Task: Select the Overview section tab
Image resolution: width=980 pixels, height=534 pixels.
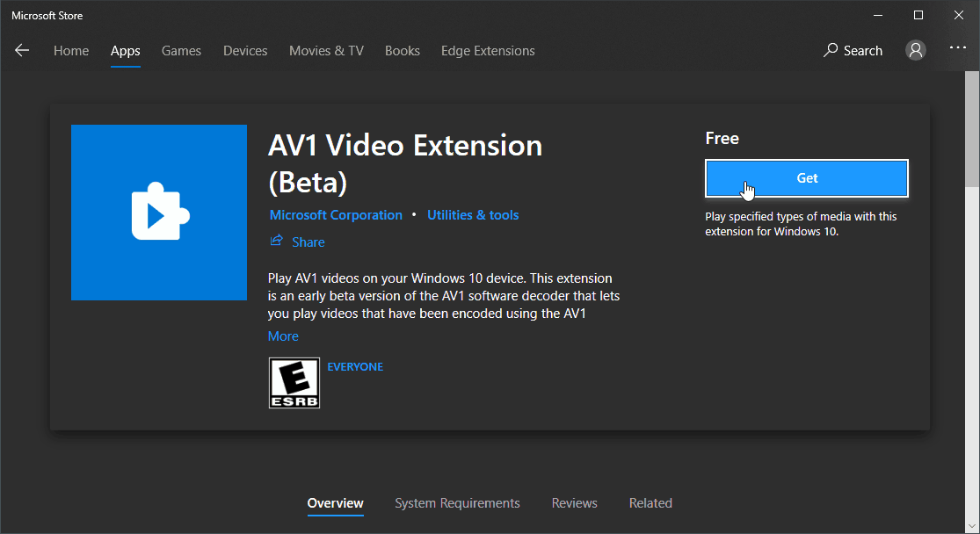Action: coord(335,504)
